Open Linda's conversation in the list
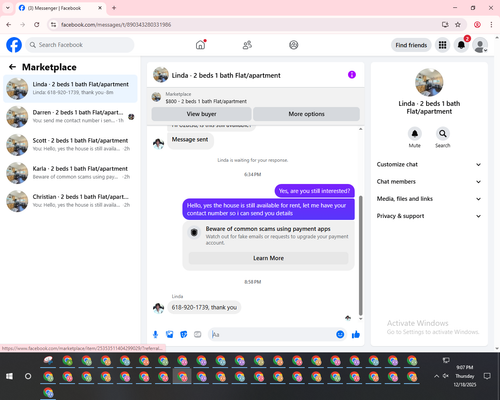Screen dimensions: 500x400 (x=70, y=89)
